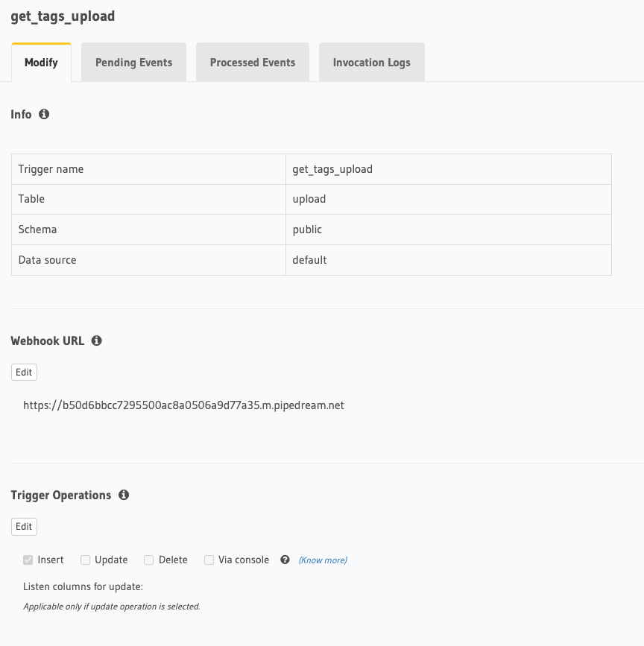Click the Webhook URL info icon
Image resolution: width=644 pixels, height=646 pixels.
[x=96, y=341]
